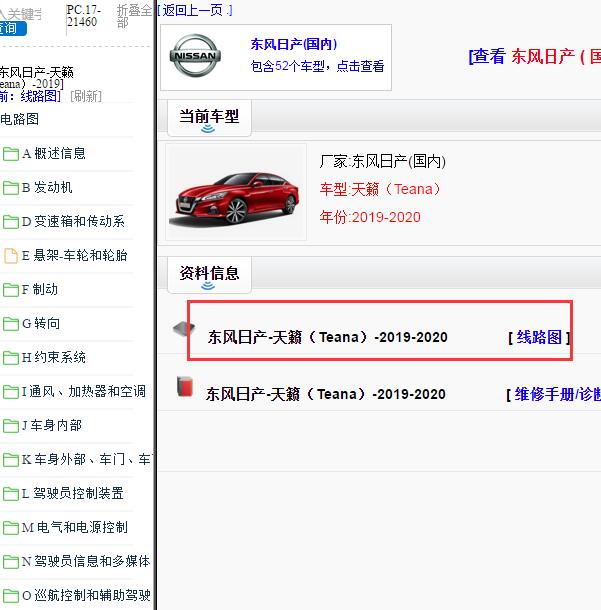Select tree item B 发动机

tap(47, 188)
